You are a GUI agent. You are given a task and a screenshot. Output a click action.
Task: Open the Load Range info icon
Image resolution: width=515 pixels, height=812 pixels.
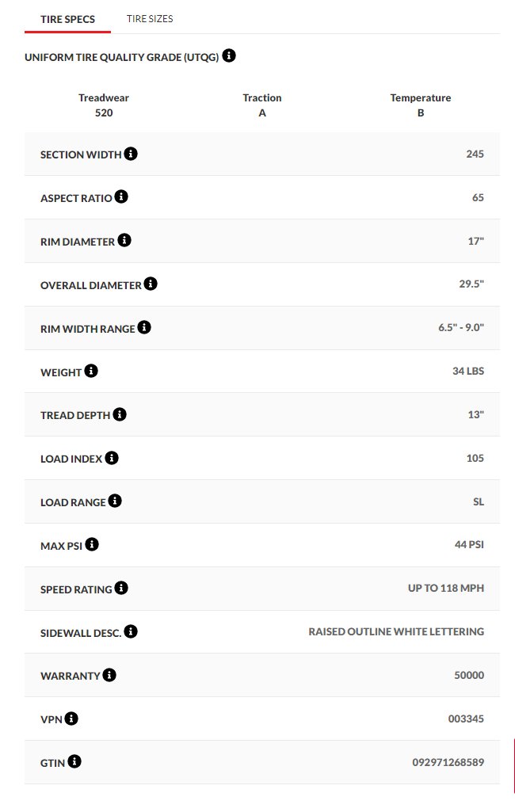pyautogui.click(x=115, y=501)
